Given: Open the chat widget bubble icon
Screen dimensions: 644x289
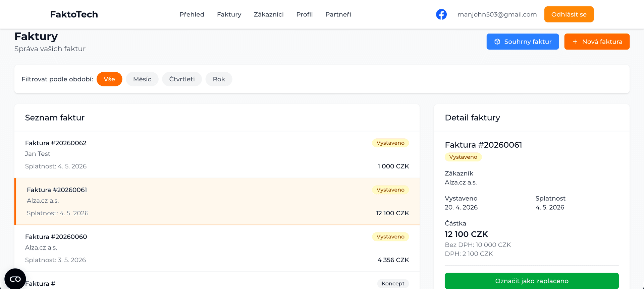Looking at the screenshot, I should (x=15, y=279).
